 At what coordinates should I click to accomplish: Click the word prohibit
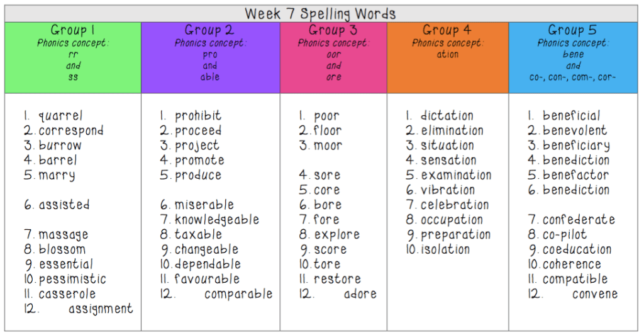tap(198, 116)
